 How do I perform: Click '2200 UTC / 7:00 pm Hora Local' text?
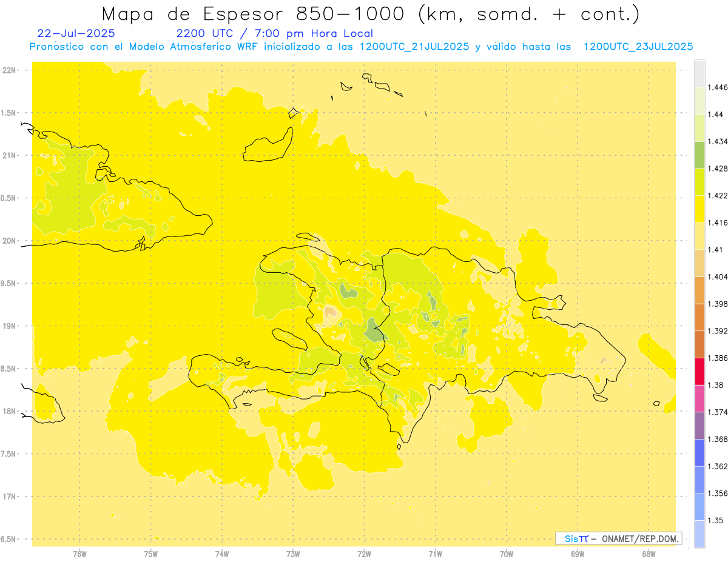(274, 33)
